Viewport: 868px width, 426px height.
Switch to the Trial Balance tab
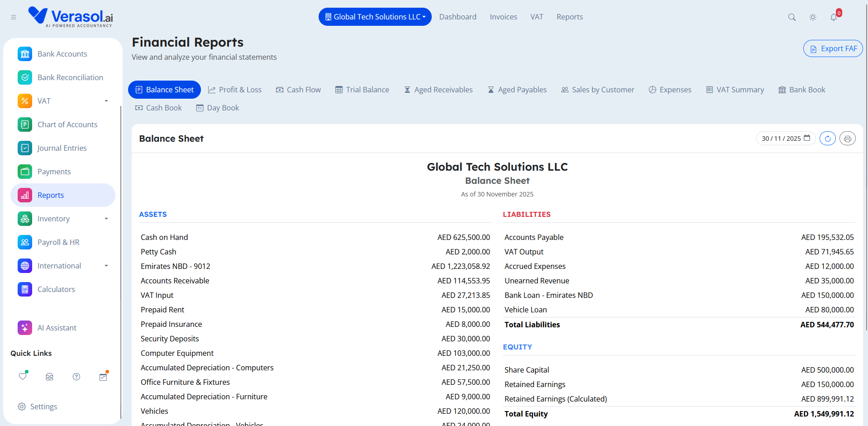tap(362, 90)
